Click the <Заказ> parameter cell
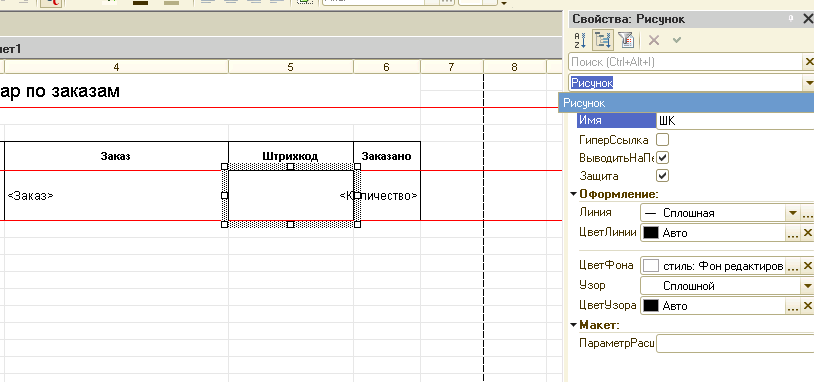 [116, 196]
